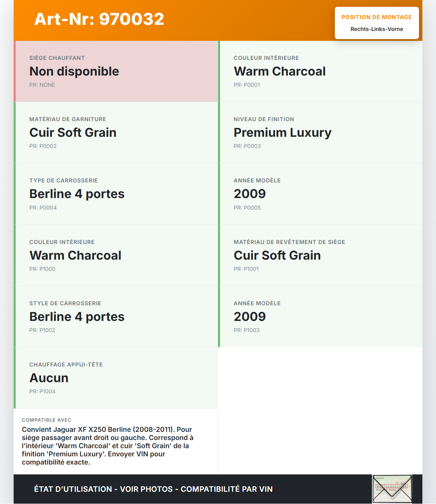Image resolution: width=436 pixels, height=504 pixels.
Task: Click the Année modèle card with PR P1003
Action: [320, 316]
